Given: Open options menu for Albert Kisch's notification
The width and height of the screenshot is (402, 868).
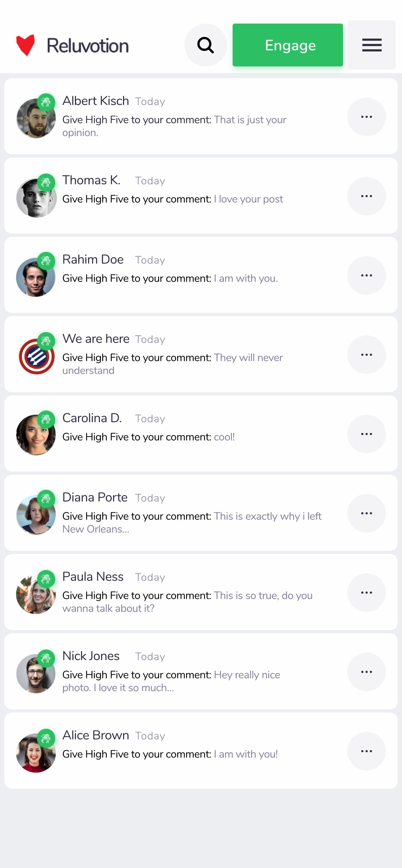Looking at the screenshot, I should [x=367, y=117].
